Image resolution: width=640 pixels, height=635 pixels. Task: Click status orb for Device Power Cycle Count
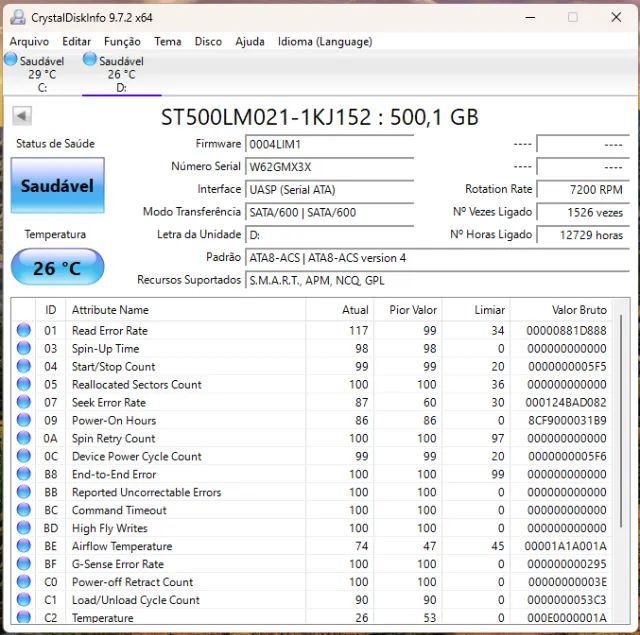24,456
